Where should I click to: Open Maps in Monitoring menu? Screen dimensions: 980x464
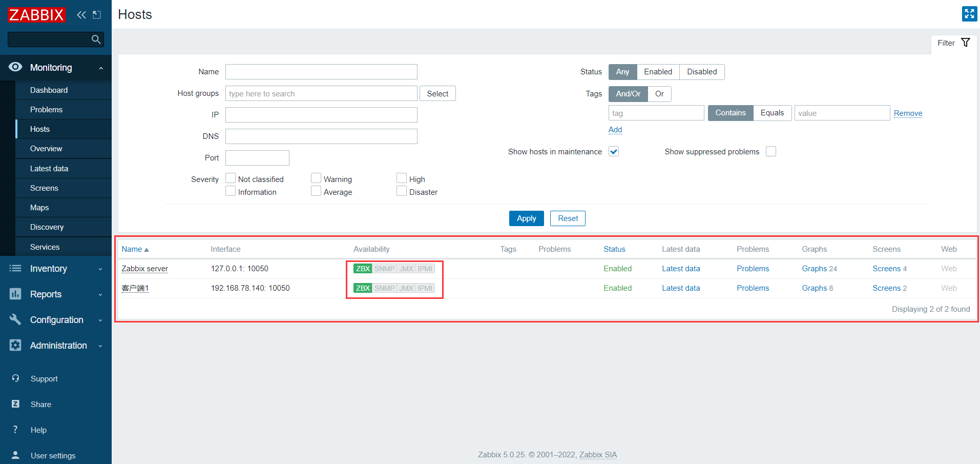[x=64, y=208]
